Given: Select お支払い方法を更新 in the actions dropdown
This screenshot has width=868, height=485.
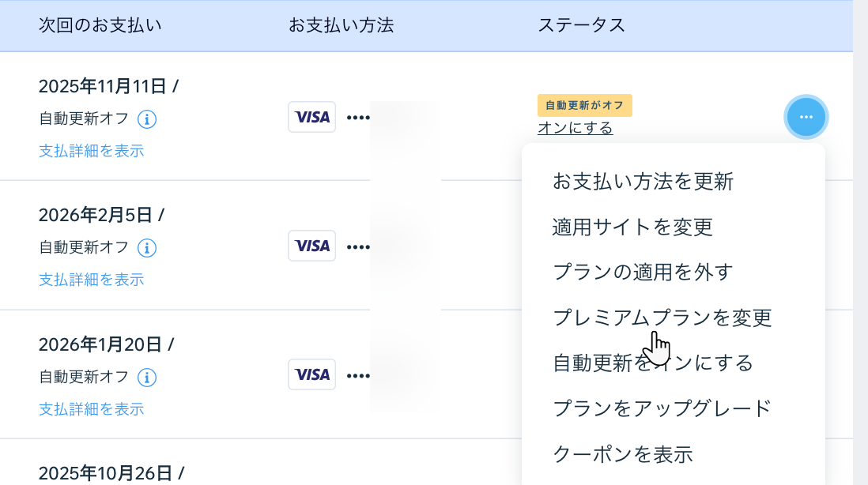Looking at the screenshot, I should 643,181.
